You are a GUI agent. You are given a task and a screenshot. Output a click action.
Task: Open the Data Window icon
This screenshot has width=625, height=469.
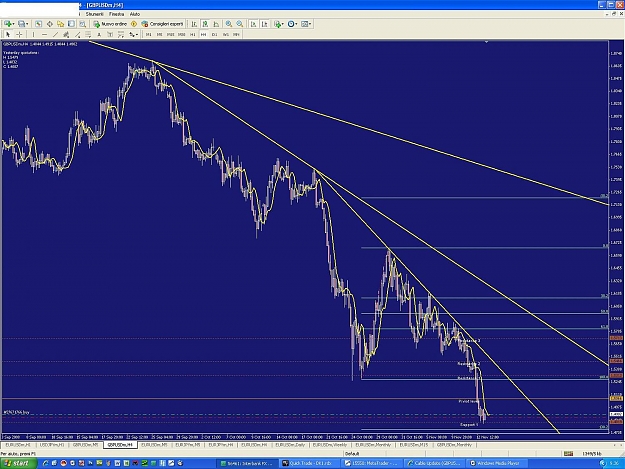(49, 24)
